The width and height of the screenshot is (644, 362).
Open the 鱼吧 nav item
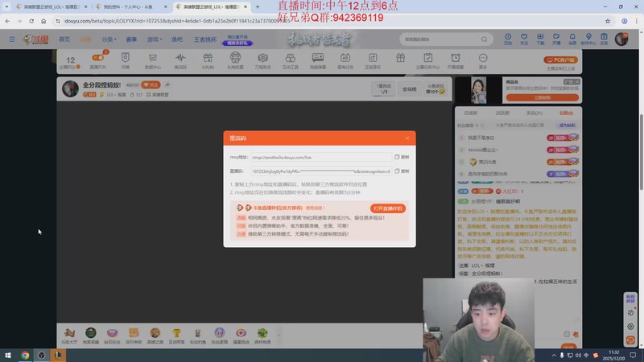177,39
